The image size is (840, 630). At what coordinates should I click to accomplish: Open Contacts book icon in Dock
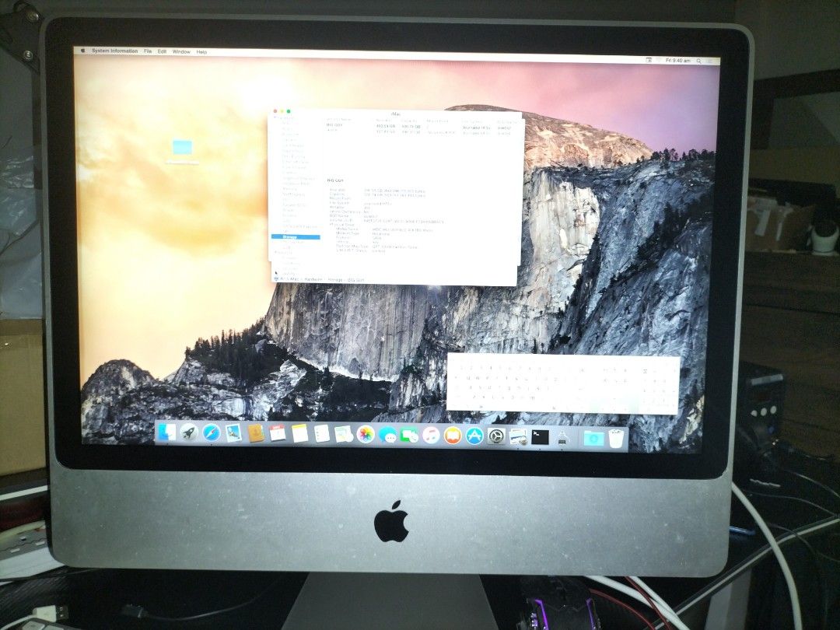coord(256,433)
